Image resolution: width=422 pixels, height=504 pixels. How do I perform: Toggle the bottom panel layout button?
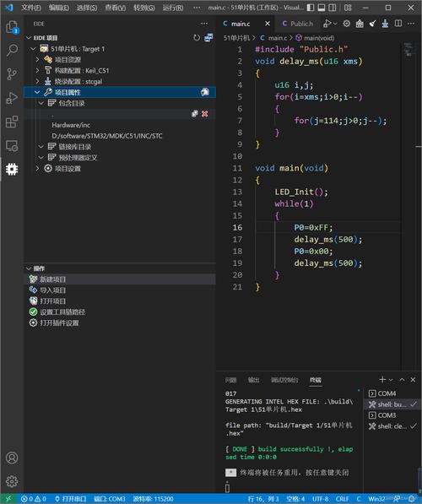pyautogui.click(x=322, y=8)
